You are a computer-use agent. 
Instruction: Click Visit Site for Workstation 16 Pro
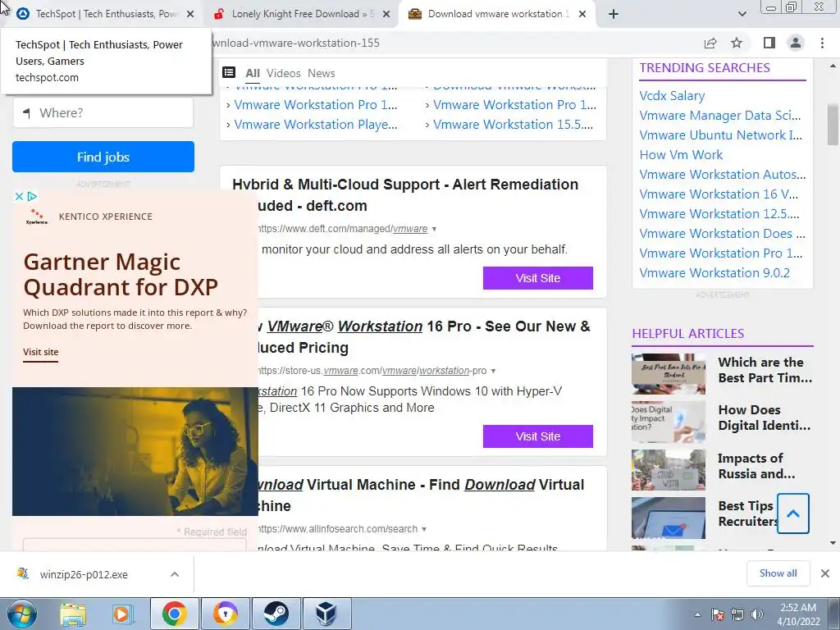coord(538,436)
